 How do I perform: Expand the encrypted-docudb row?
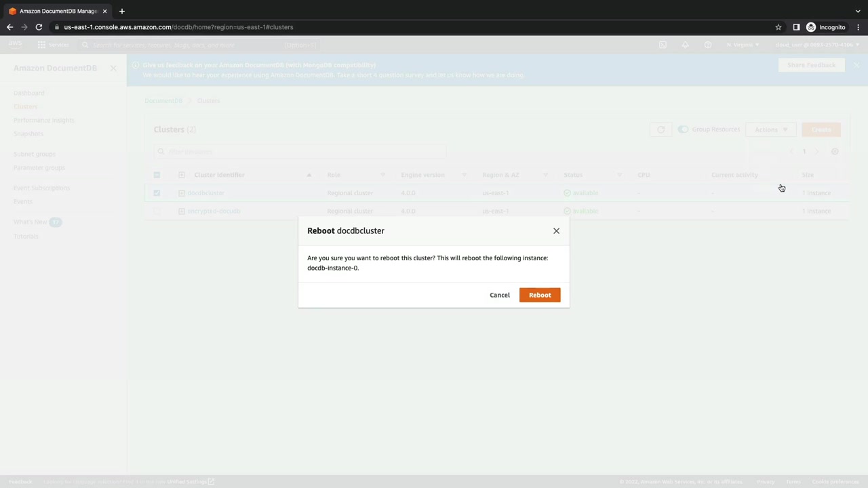[182, 211]
